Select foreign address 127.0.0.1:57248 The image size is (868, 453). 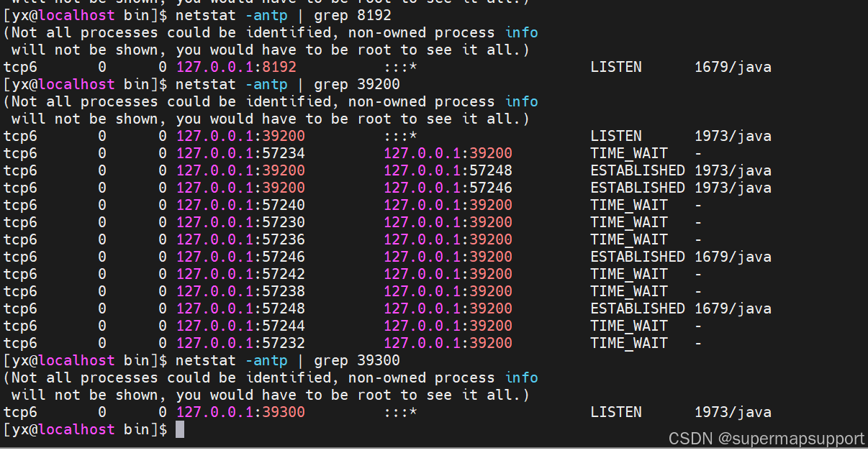[448, 170]
